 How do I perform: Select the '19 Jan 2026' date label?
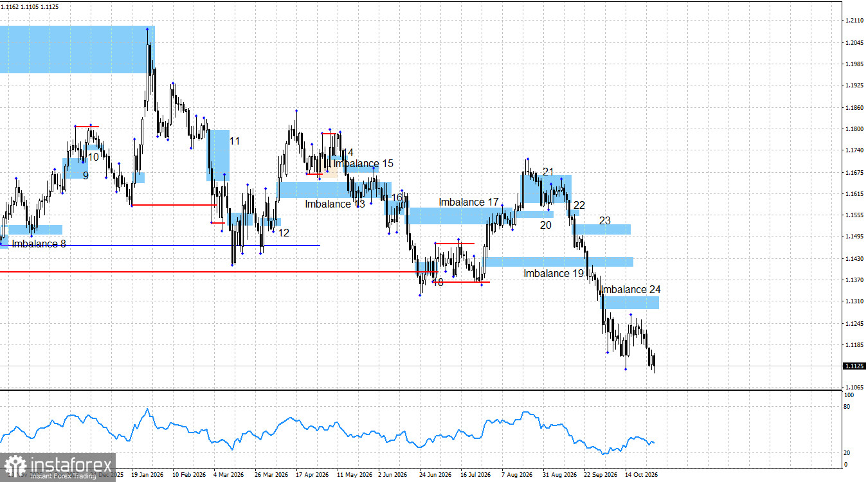[147, 474]
